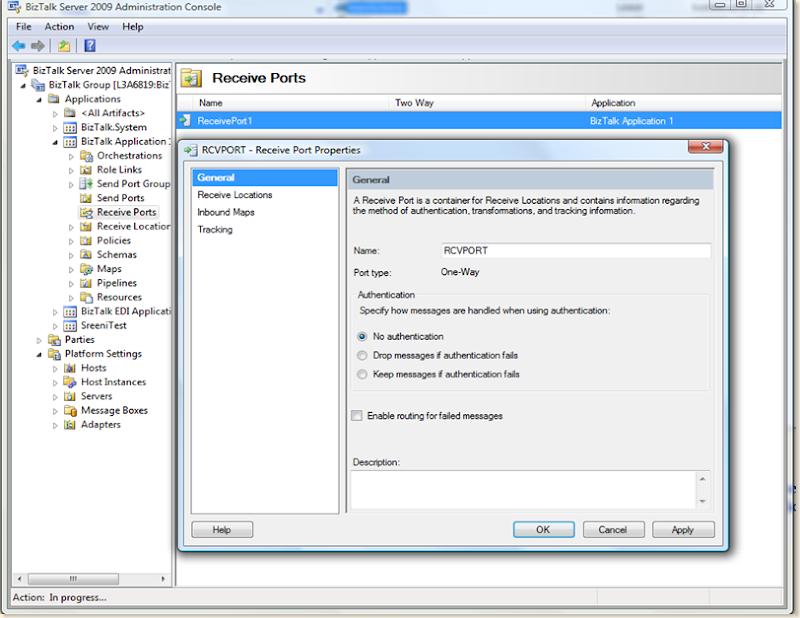This screenshot has width=800, height=618.
Task: Expand the Parties node arrow
Action: (39, 340)
